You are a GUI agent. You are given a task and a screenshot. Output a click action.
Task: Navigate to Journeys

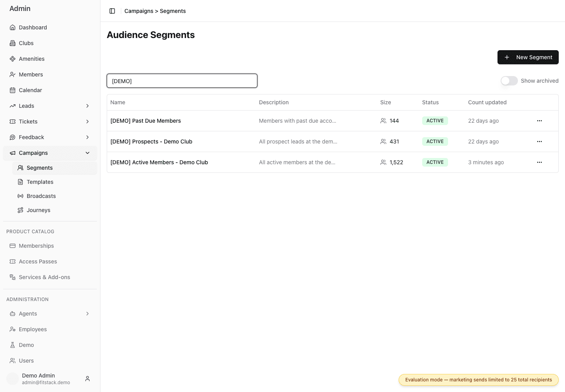55,210
